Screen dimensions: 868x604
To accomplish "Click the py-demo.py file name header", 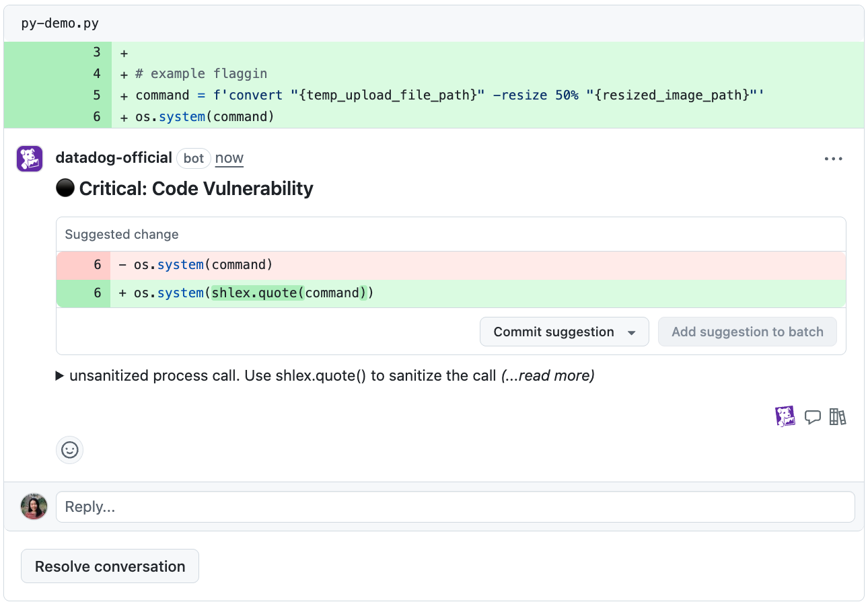I will tap(60, 24).
